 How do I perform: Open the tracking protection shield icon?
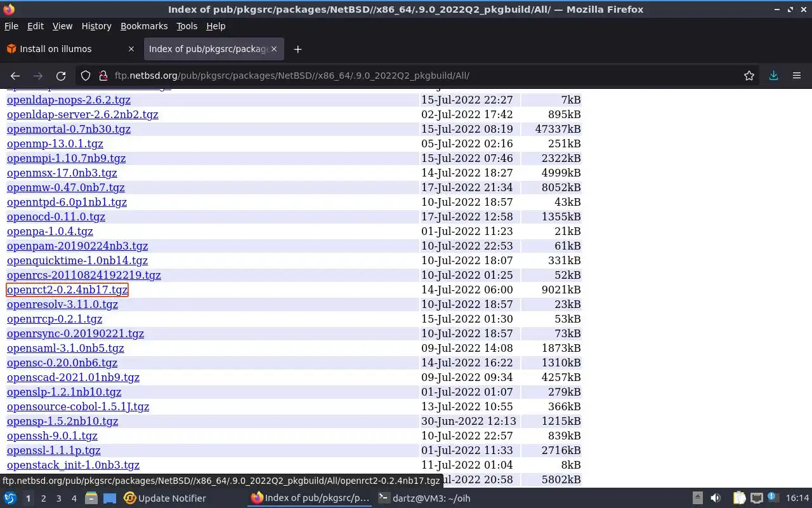coord(86,76)
